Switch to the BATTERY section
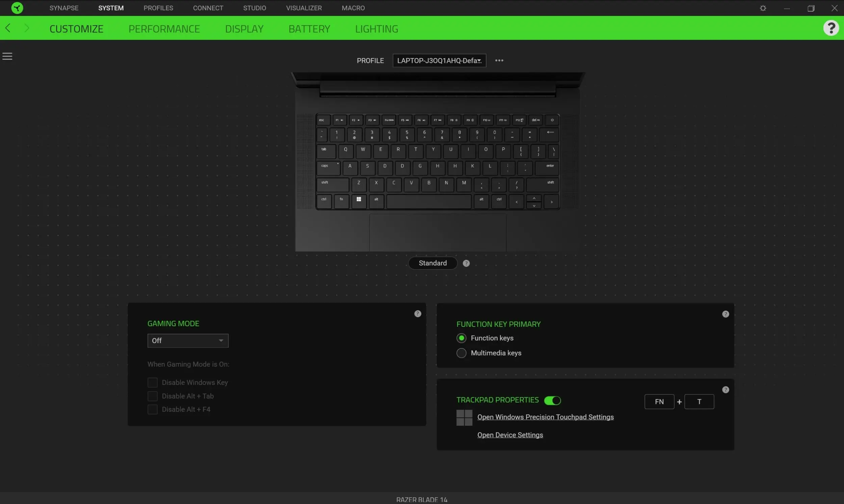 (309, 29)
